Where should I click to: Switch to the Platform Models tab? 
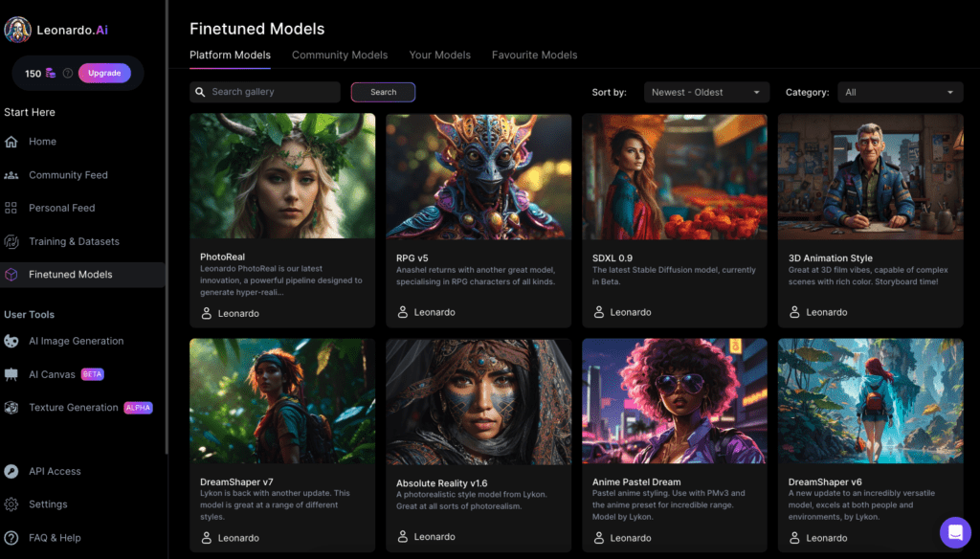(x=230, y=55)
